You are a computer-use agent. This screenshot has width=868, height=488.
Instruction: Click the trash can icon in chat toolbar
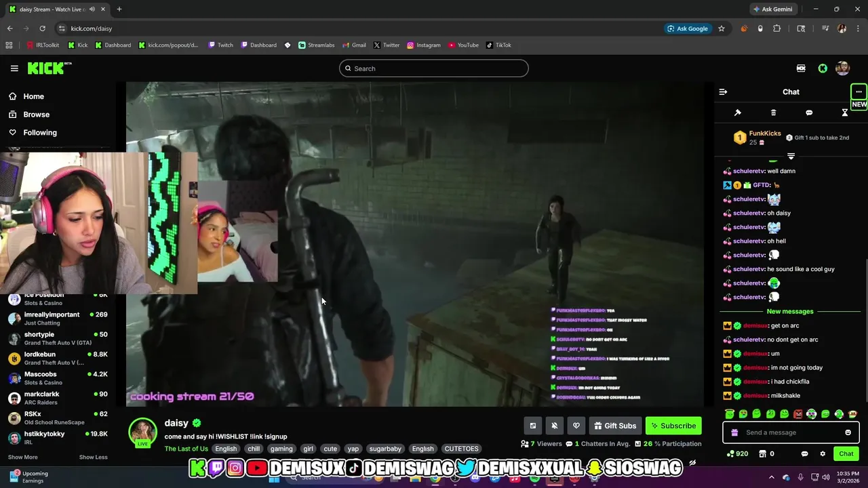pyautogui.click(x=773, y=113)
